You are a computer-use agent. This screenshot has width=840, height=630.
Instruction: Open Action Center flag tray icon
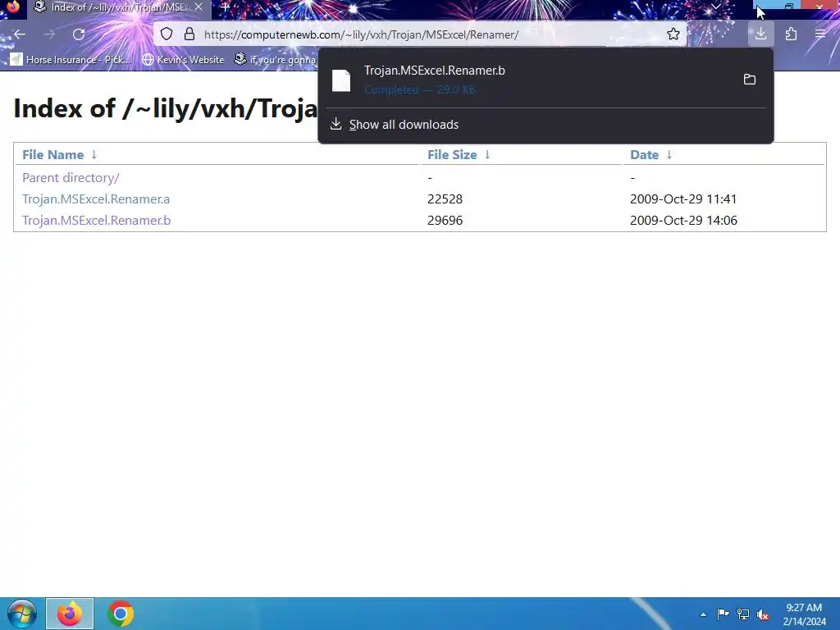point(723,614)
